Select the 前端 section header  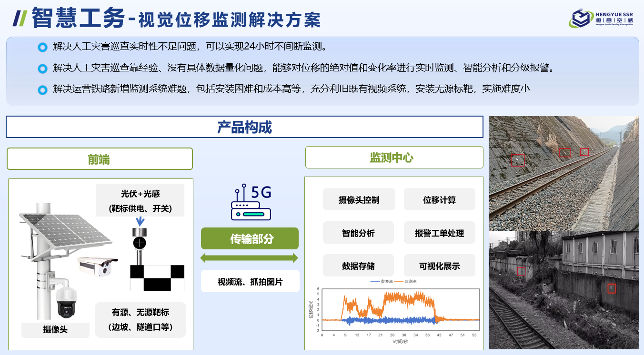pos(100,159)
